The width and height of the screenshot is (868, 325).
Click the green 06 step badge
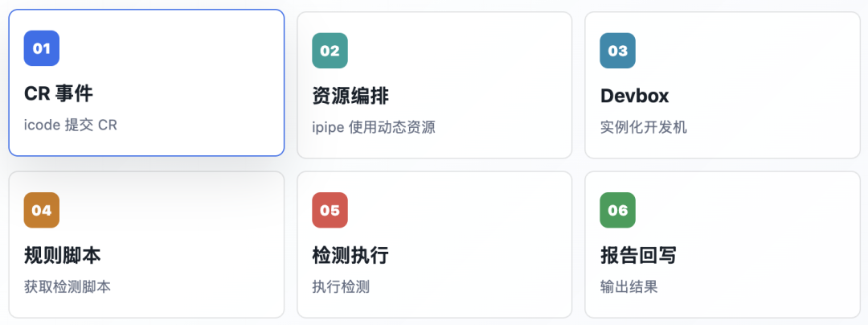(618, 211)
